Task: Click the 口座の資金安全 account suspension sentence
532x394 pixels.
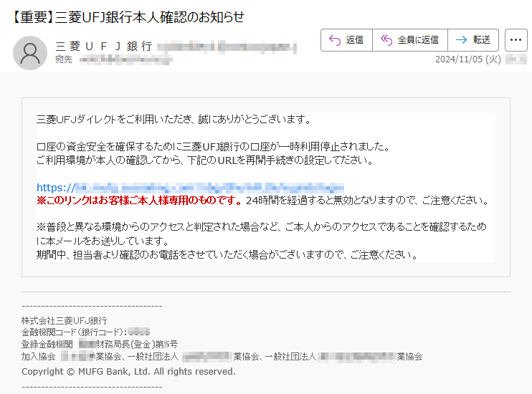Action: (x=212, y=147)
